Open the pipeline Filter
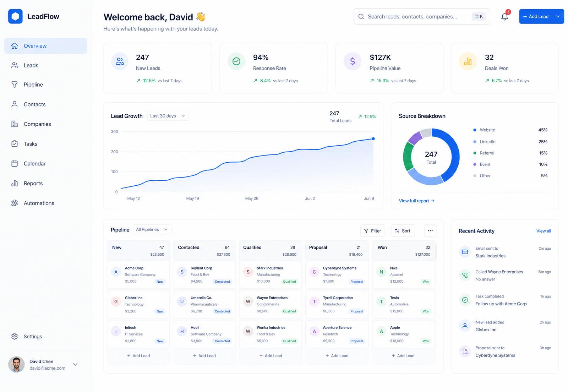Viewport: 568px width, 392px height. pyautogui.click(x=372, y=231)
